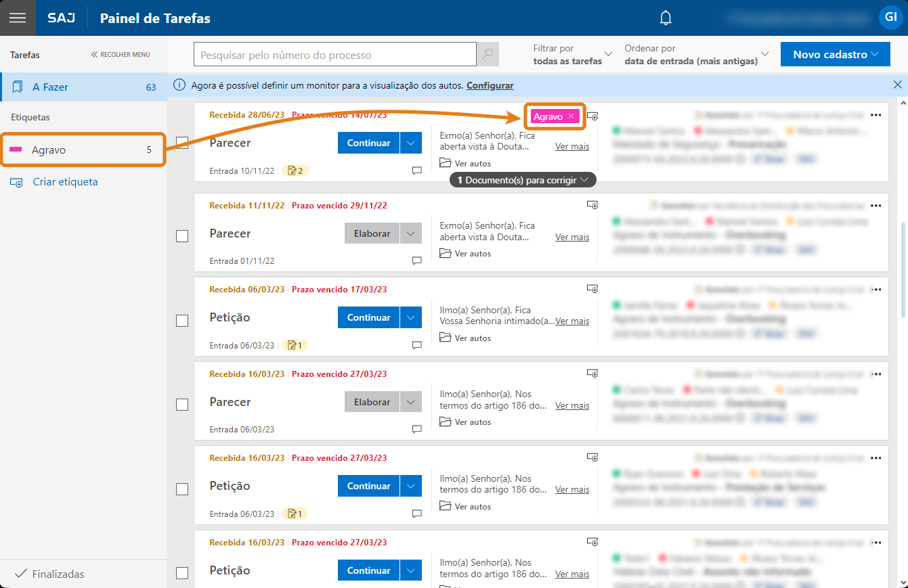The image size is (908, 588).
Task: Check the box for Petição received 06/03/23
Action: (181, 321)
